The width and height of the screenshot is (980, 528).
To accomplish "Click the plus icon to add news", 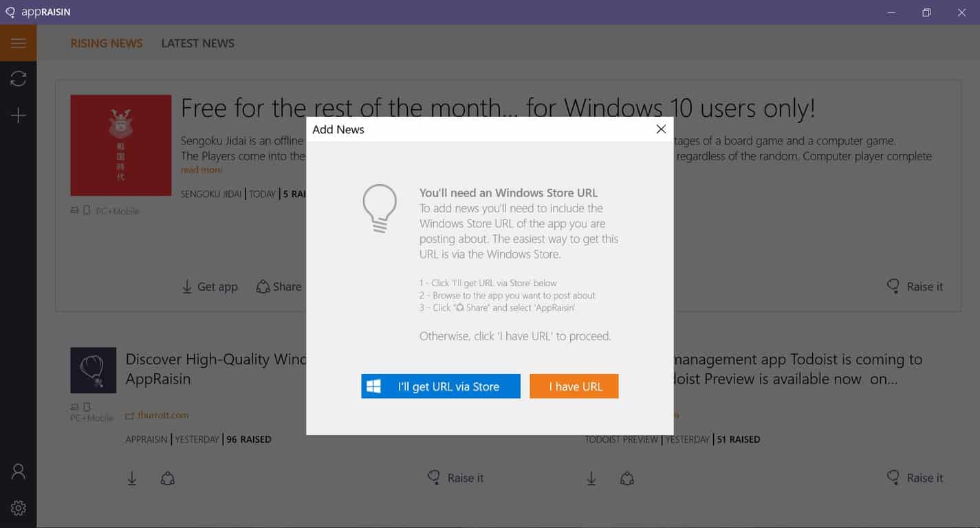I will (19, 115).
